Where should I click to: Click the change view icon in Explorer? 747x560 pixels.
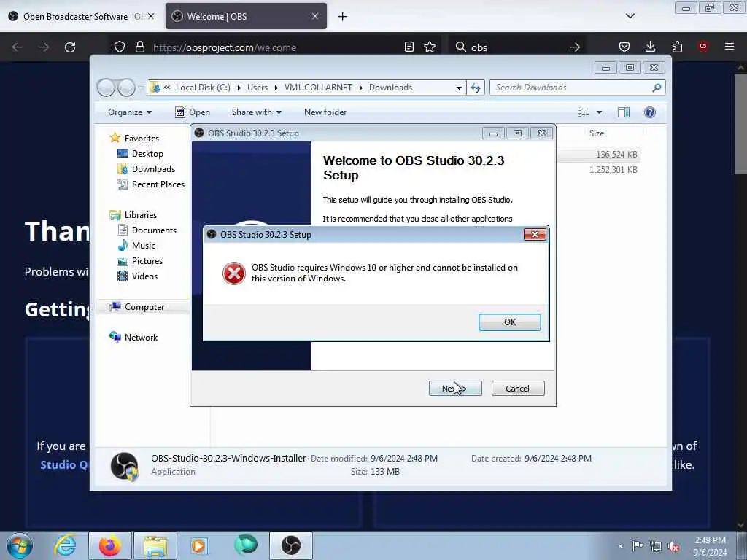(584, 112)
